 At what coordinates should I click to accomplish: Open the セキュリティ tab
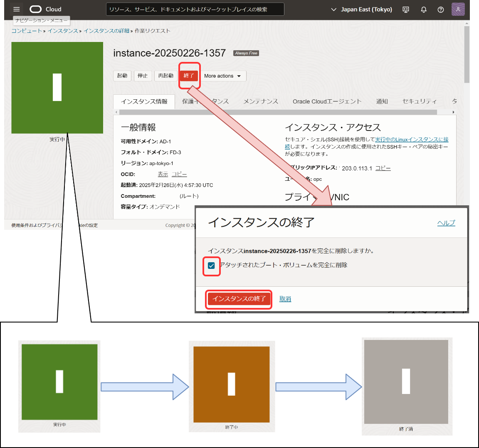tap(420, 101)
